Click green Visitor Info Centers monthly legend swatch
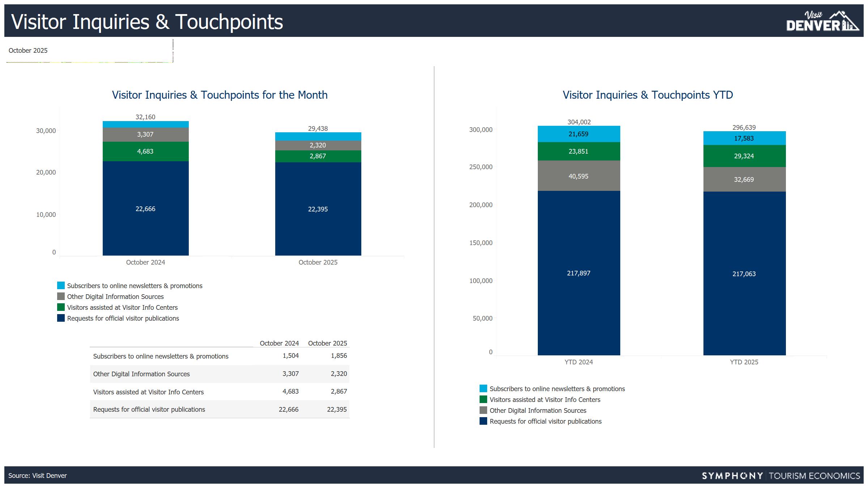Image resolution: width=868 pixels, height=488 pixels. (61, 307)
